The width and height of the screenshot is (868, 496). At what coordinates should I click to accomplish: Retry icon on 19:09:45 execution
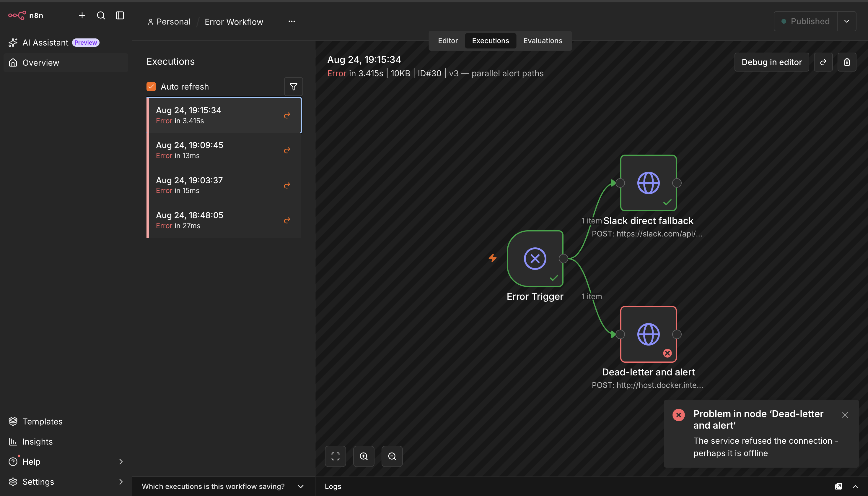coord(287,150)
